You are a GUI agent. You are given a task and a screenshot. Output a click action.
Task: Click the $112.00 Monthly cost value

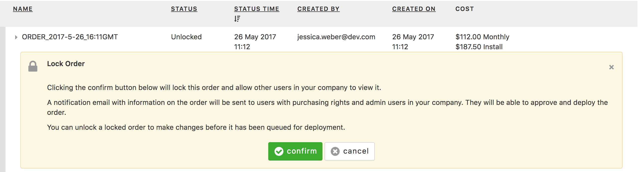pos(482,37)
